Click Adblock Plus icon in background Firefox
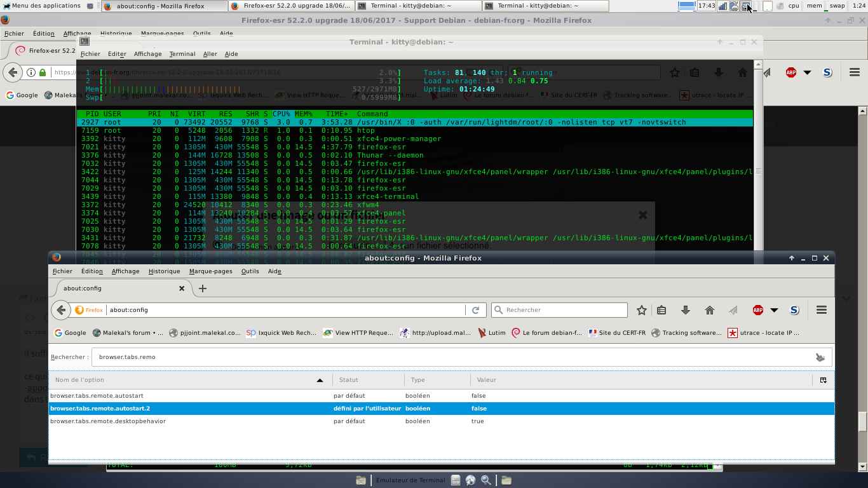This screenshot has height=488, width=868. 791,72
